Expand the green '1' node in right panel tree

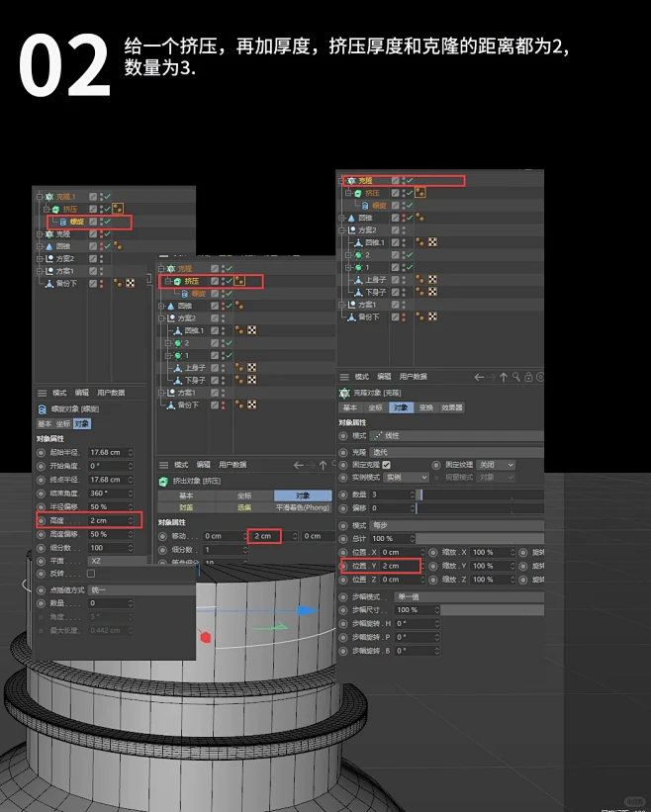(348, 267)
